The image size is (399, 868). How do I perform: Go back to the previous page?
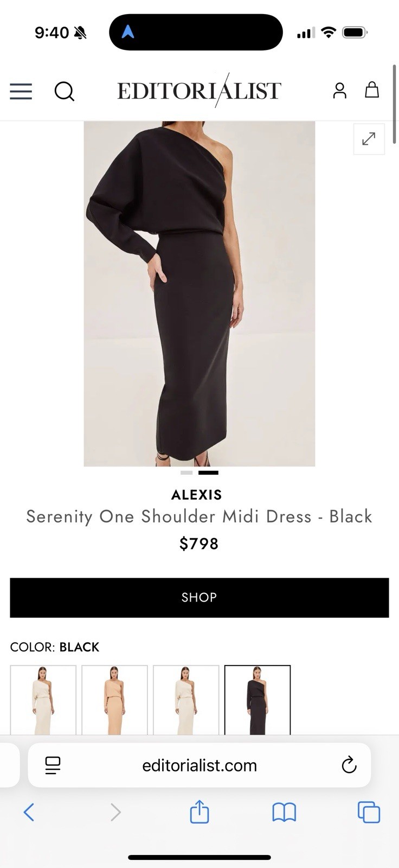coord(29,812)
